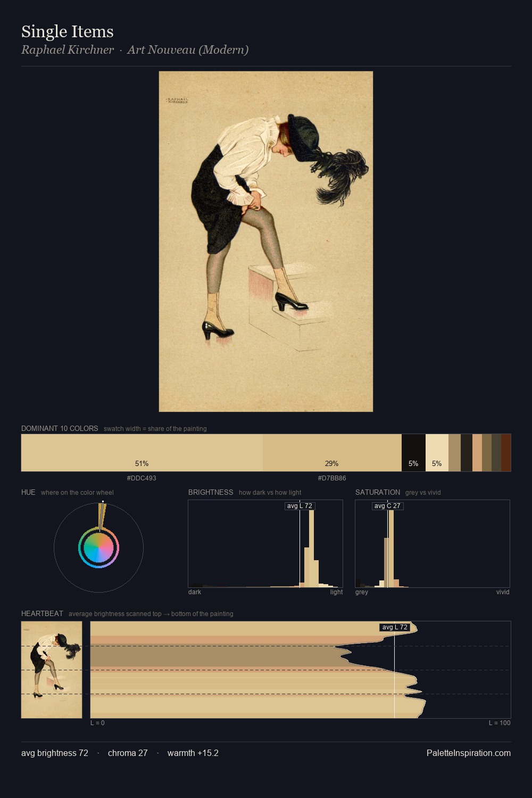Screen dimensions: 532x798
Task: Click "chroma 27" in the footer
Action: pyautogui.click(x=128, y=753)
